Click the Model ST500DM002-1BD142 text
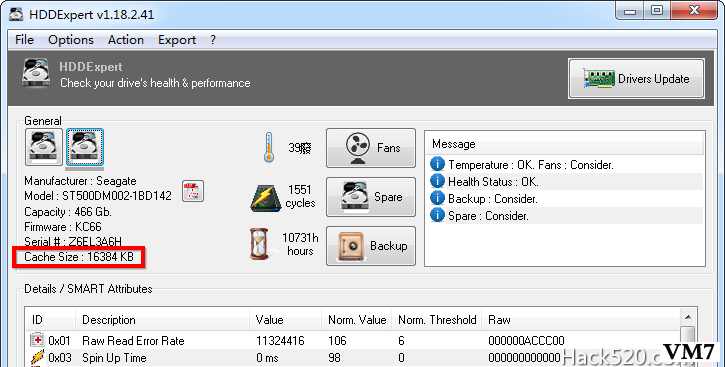 coord(98,196)
